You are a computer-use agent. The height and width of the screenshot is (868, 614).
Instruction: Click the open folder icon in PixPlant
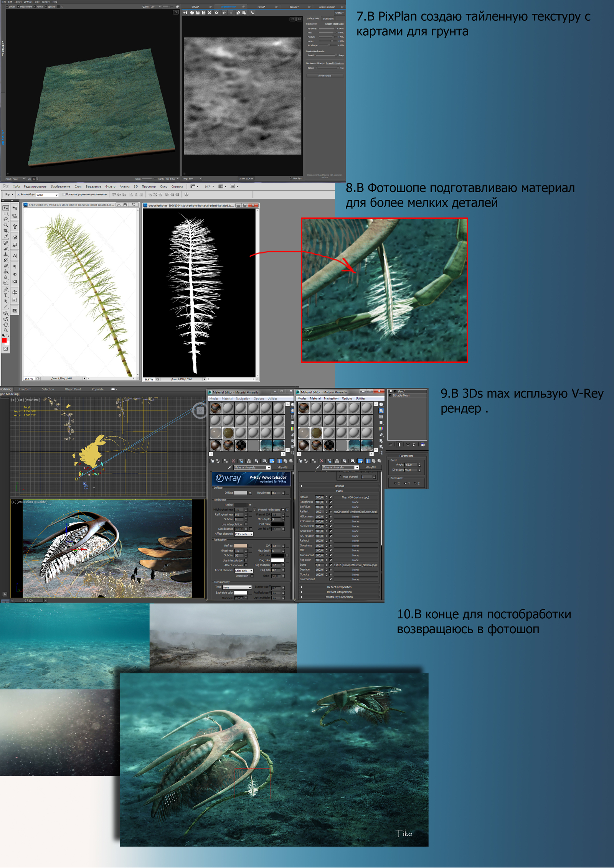(x=192, y=13)
